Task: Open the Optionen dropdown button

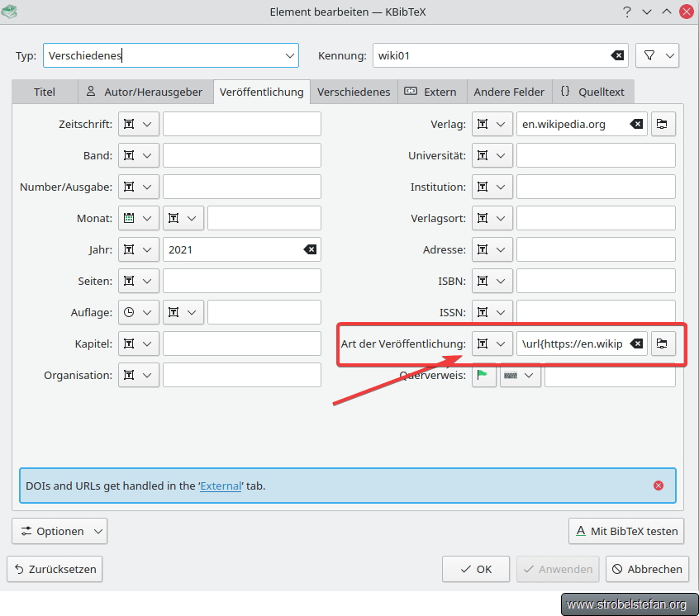Action: pyautogui.click(x=59, y=531)
